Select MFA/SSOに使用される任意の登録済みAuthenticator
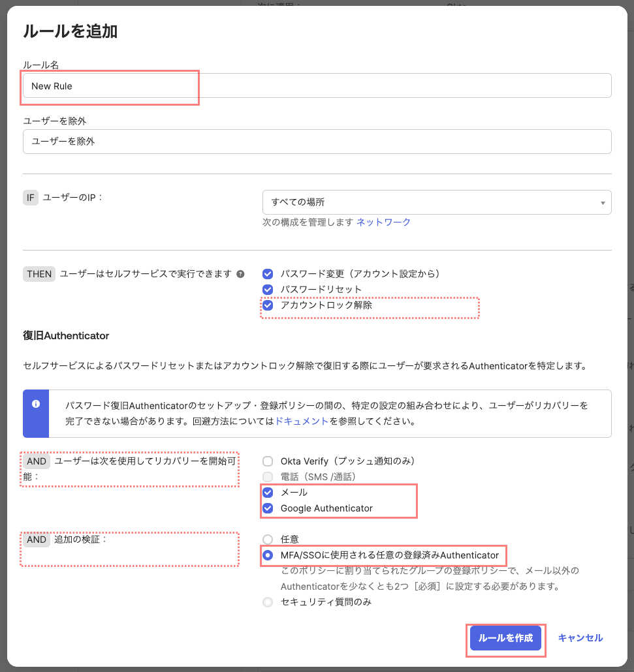Image resolution: width=634 pixels, height=672 pixels. (268, 555)
